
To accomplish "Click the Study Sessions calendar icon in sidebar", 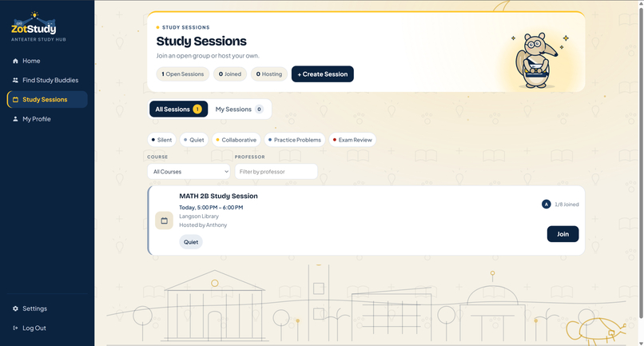I will 15,99.
